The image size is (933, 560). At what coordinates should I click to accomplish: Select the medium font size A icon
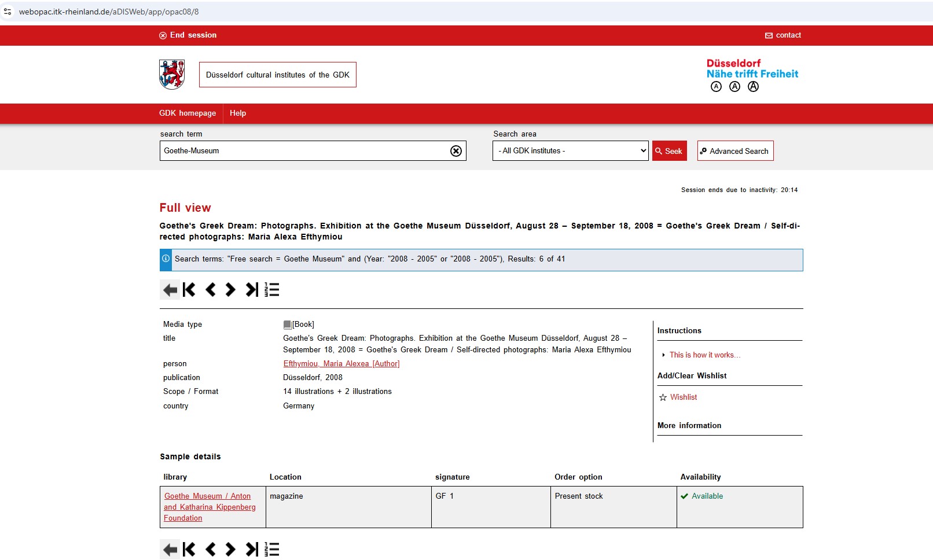coord(735,87)
